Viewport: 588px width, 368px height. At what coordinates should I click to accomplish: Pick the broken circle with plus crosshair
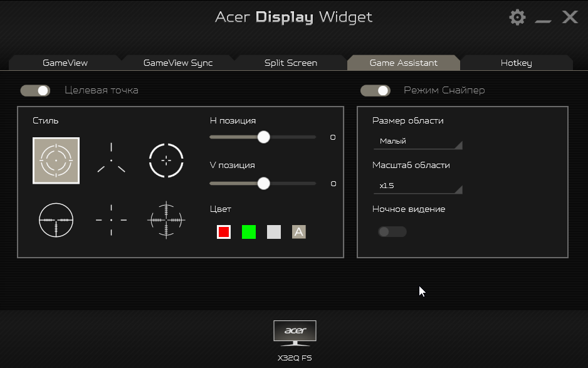pos(166,160)
